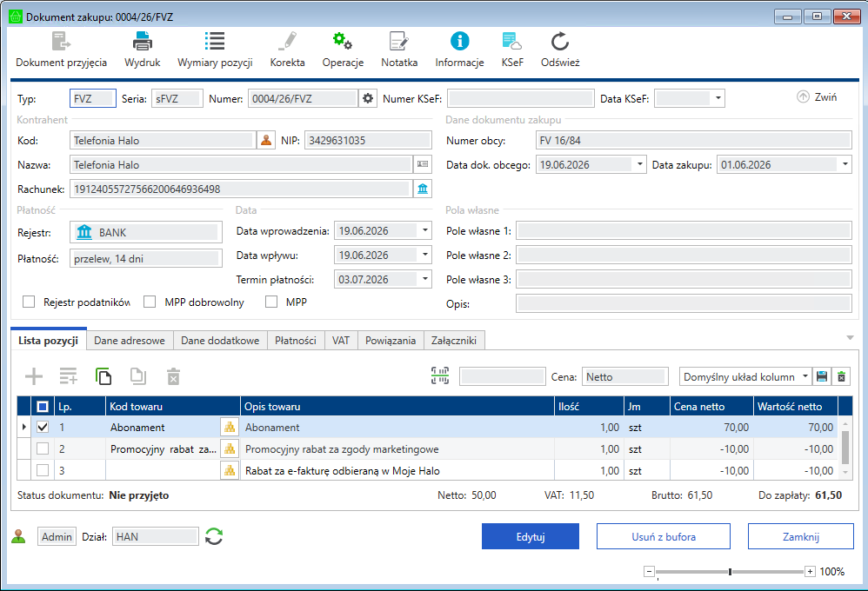Click the Operacje gears icon
Image resolution: width=868 pixels, height=591 pixels.
coord(343,41)
